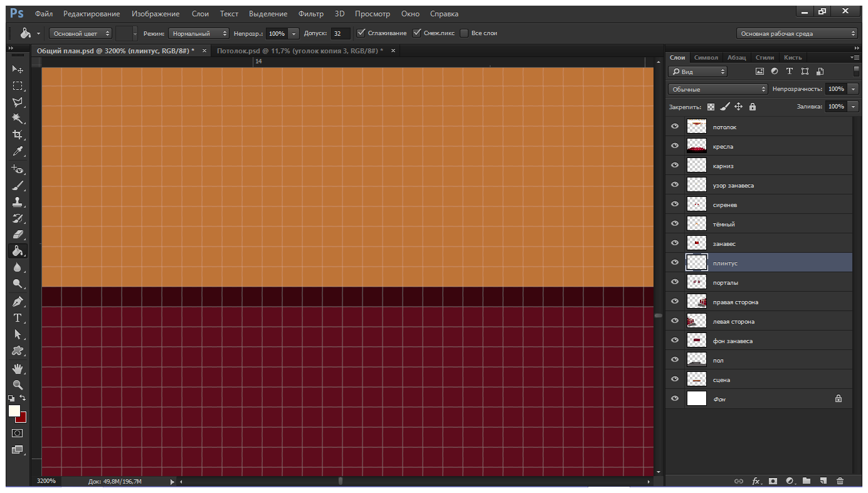The width and height of the screenshot is (868, 493).
Task: Open the Вид layer filter dropdown
Action: (697, 72)
